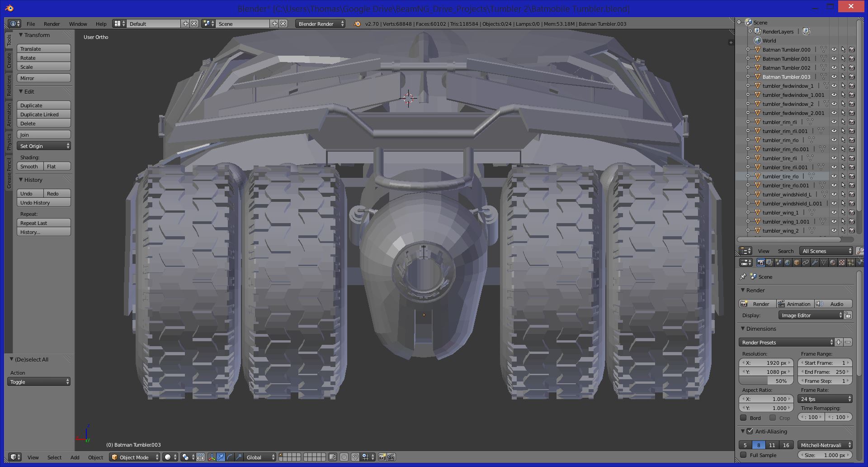Image resolution: width=868 pixels, height=467 pixels.
Task: Open the Scene properties tab icon
Action: coord(778,262)
